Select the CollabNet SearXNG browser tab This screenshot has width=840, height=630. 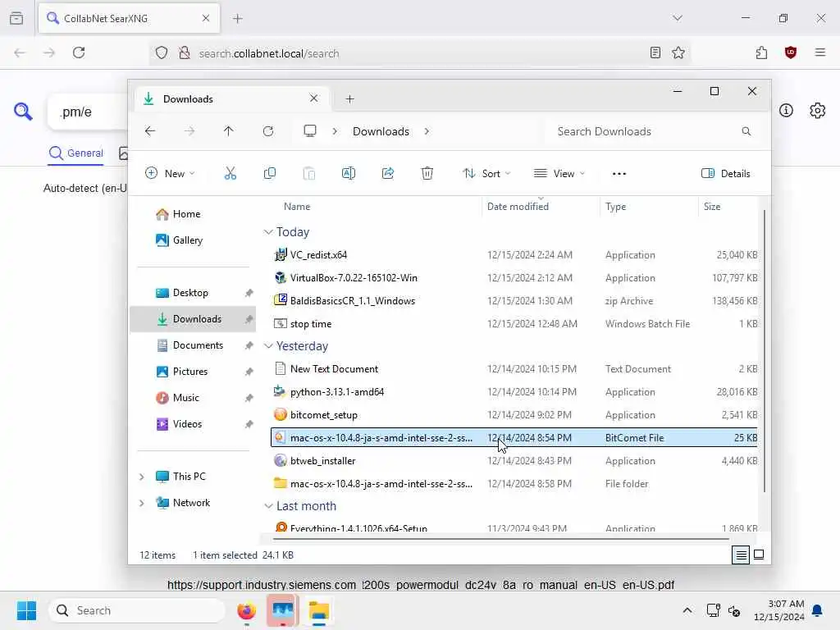tap(129, 18)
